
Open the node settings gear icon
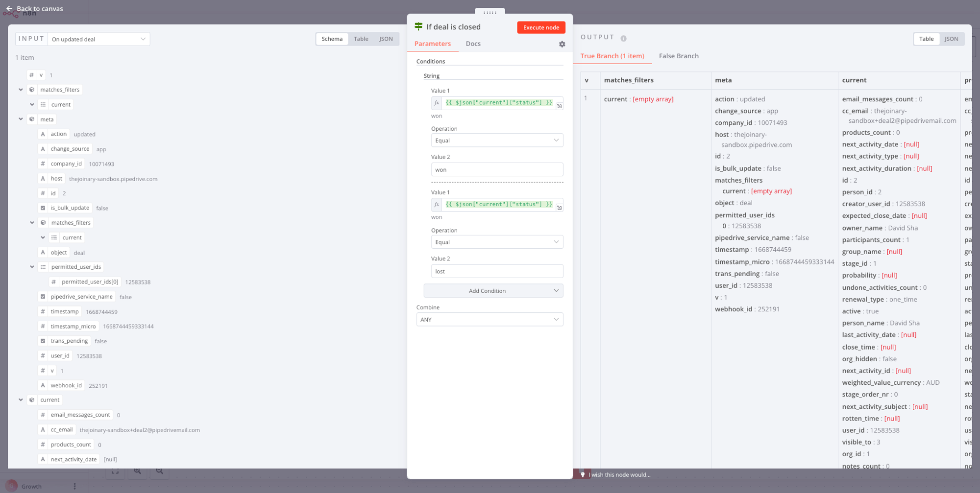[x=562, y=44]
